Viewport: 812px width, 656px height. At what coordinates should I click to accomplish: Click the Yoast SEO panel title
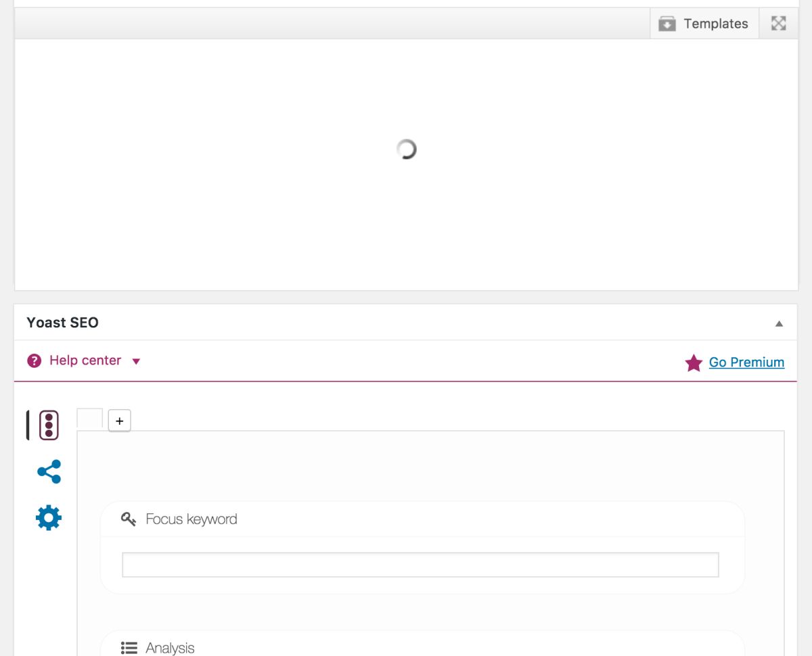coord(63,323)
